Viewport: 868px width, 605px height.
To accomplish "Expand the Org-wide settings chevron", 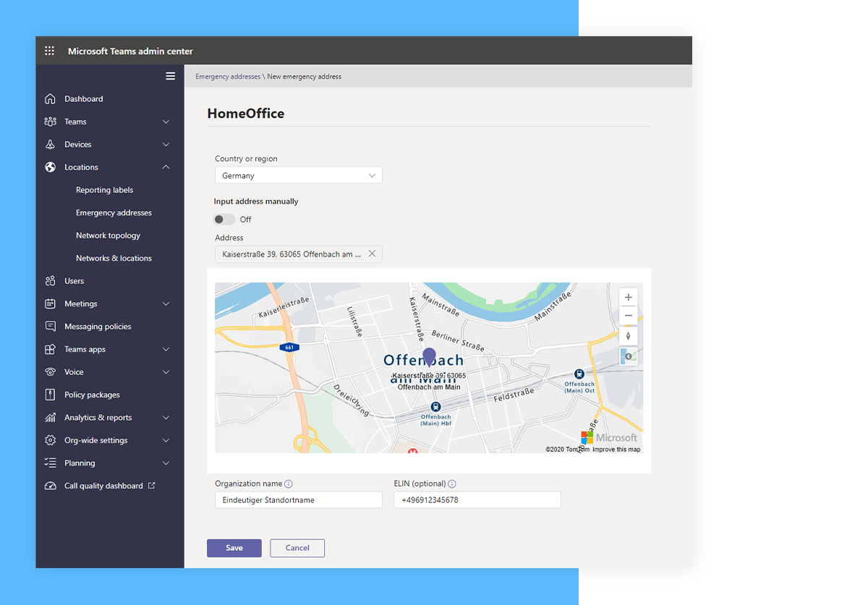I will click(166, 440).
